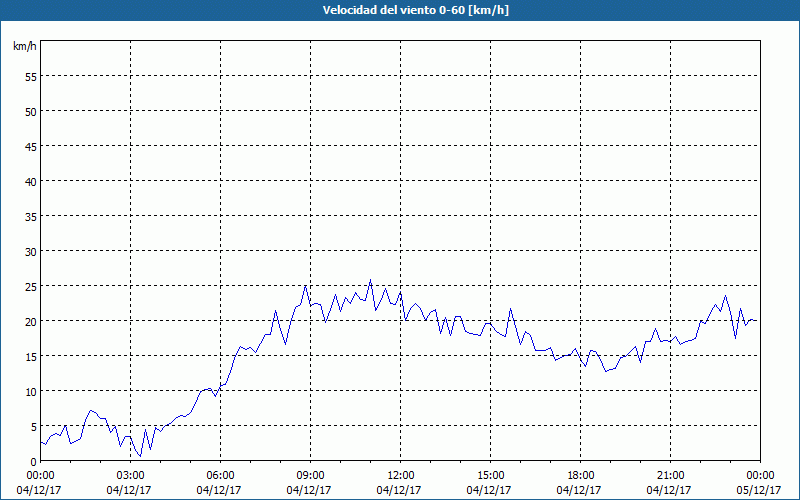Click the 5 value on the y-axis

(34, 426)
